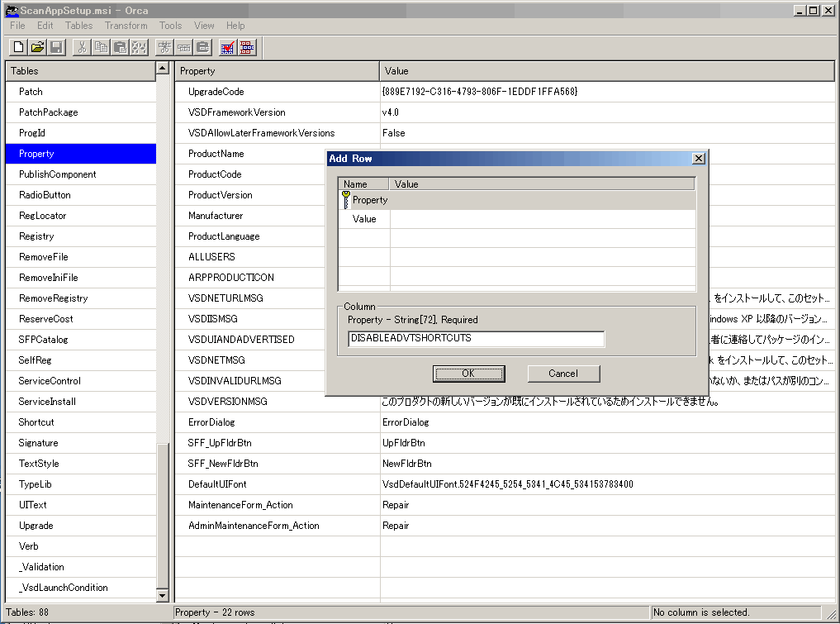Viewport: 840px width, 624px height.
Task: Select the PatchPackage table
Action: click(80, 112)
